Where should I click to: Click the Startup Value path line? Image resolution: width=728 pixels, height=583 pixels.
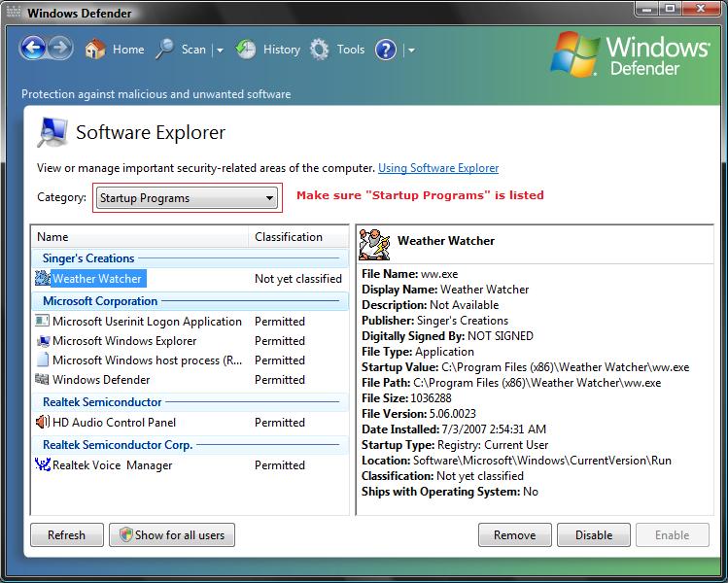click(x=525, y=367)
